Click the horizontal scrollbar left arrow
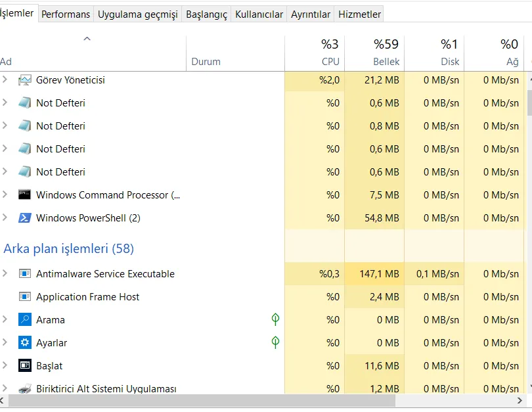Screen dimensions: 532x412 [2, 400]
